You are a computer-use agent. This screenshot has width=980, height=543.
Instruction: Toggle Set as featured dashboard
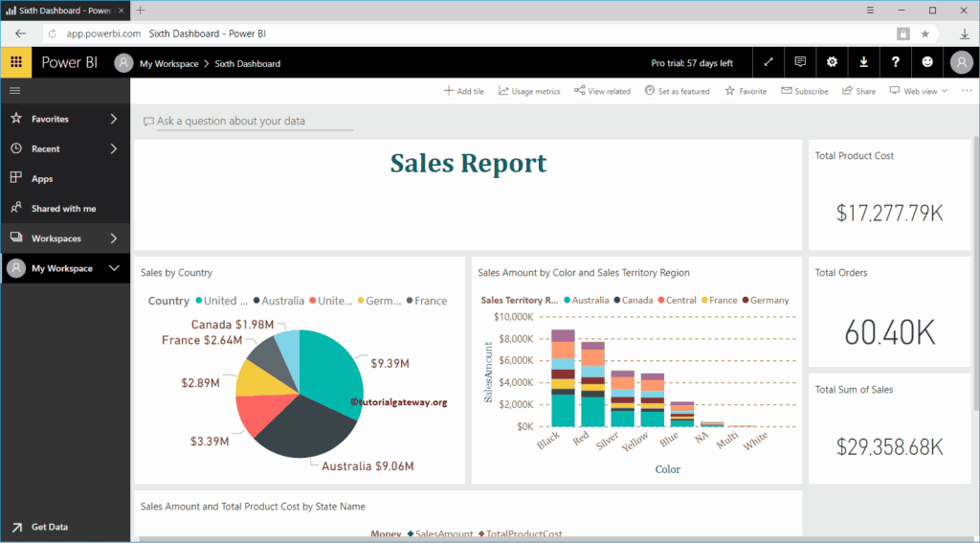[x=678, y=91]
